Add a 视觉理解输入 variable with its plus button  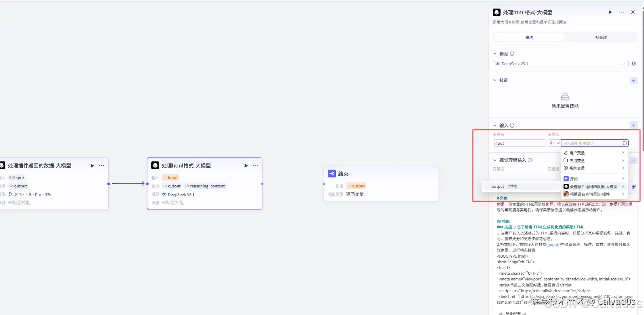pos(634,161)
